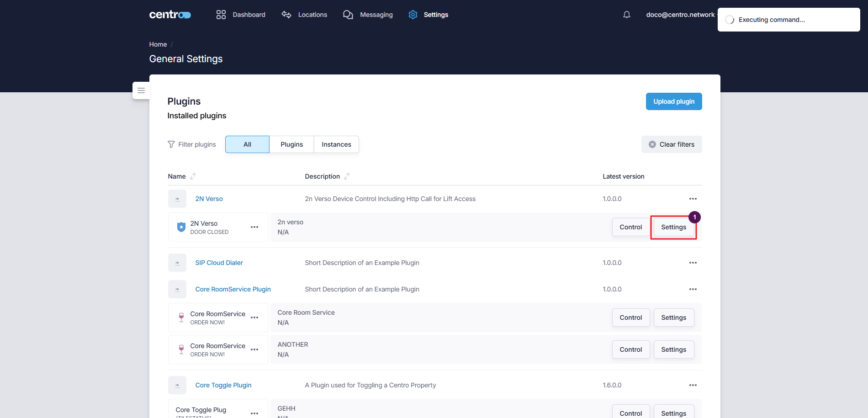Open the notifications bell

point(627,15)
